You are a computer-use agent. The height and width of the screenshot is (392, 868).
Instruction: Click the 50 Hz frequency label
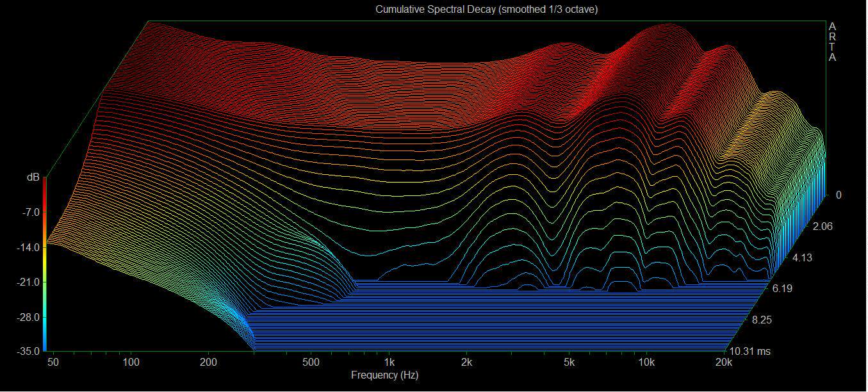click(54, 363)
